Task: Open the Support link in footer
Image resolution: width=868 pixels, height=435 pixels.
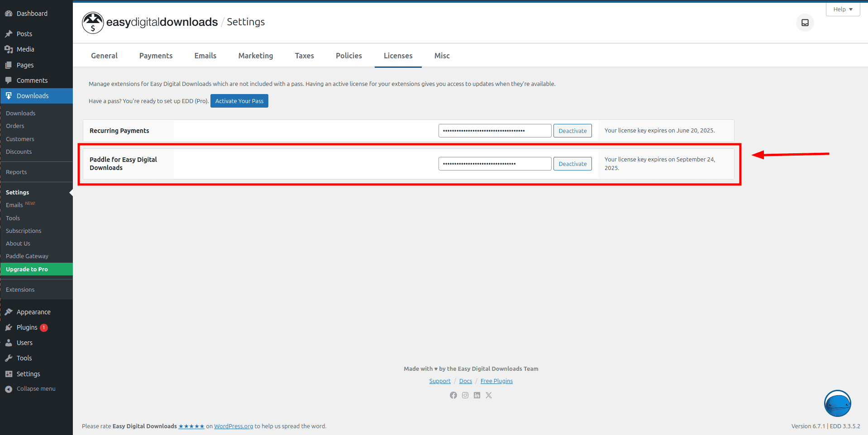Action: click(x=440, y=381)
